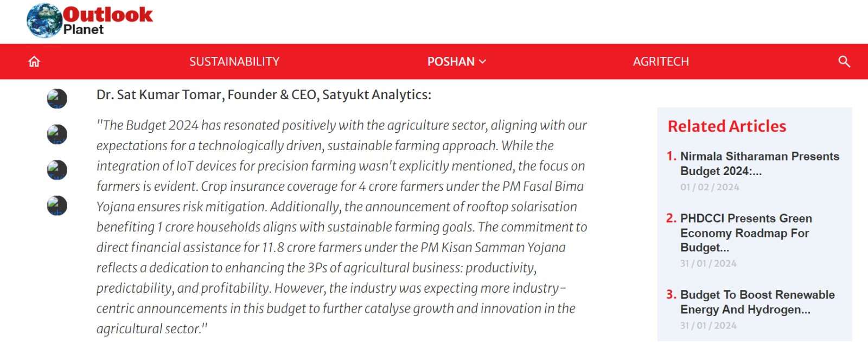
Task: Share article via WhatsApp icon
Action: pos(57,206)
